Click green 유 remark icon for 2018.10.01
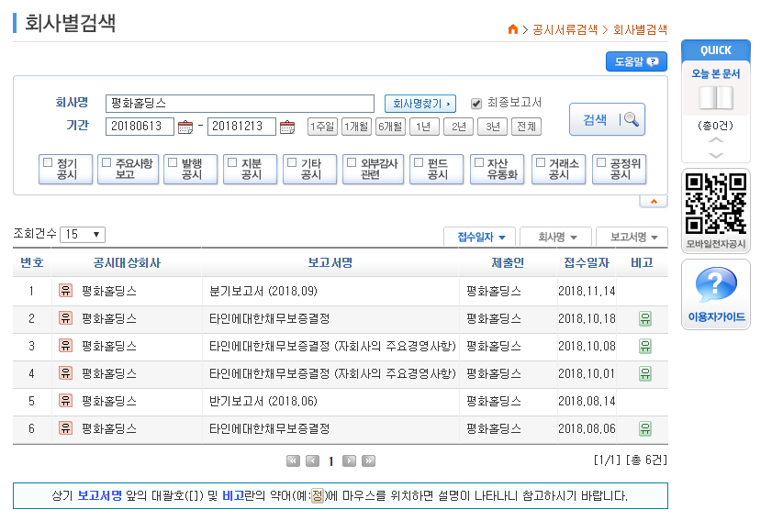Viewport: 783px width, 532px height. (645, 373)
